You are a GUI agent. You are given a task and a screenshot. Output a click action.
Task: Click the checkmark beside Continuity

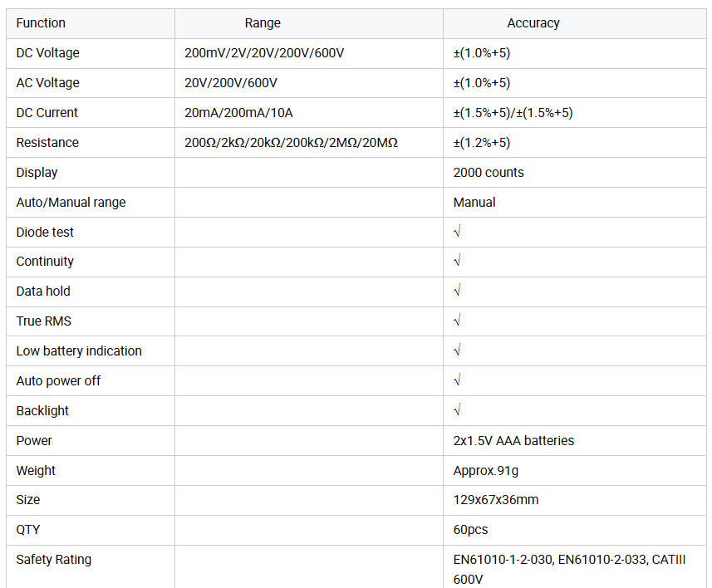coord(457,261)
